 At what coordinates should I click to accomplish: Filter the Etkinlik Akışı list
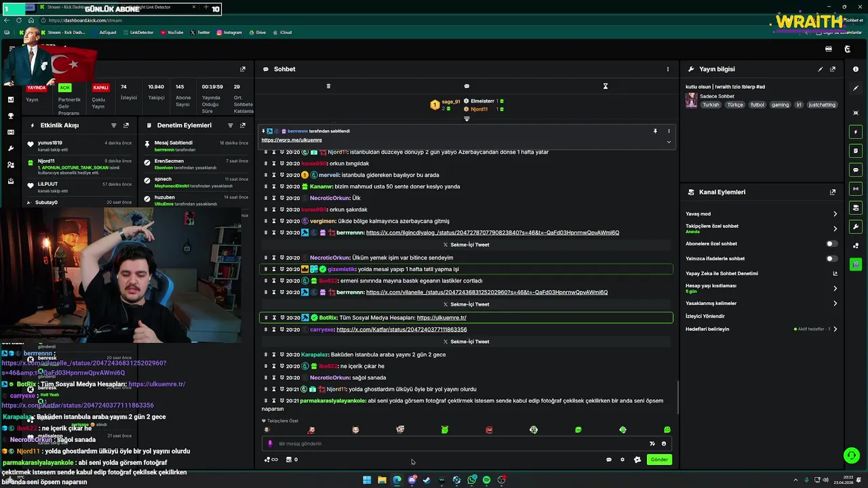click(113, 125)
